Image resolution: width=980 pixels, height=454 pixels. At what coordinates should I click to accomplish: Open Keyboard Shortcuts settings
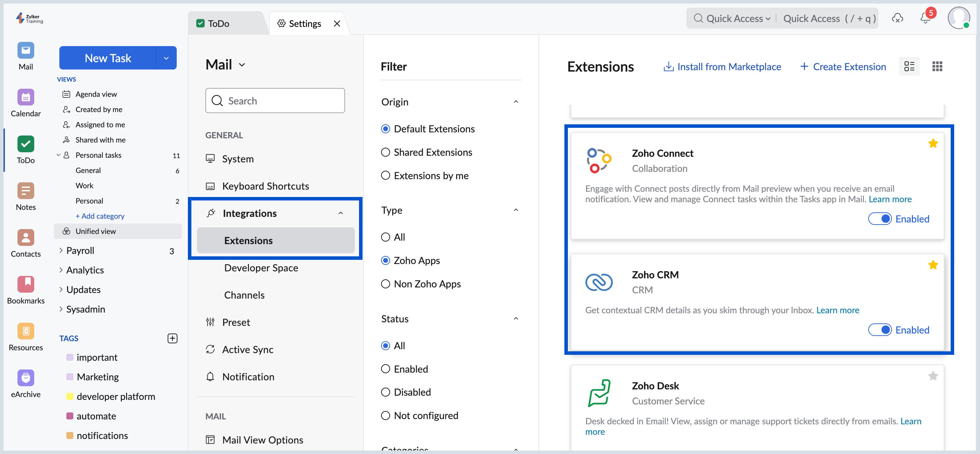coord(265,186)
